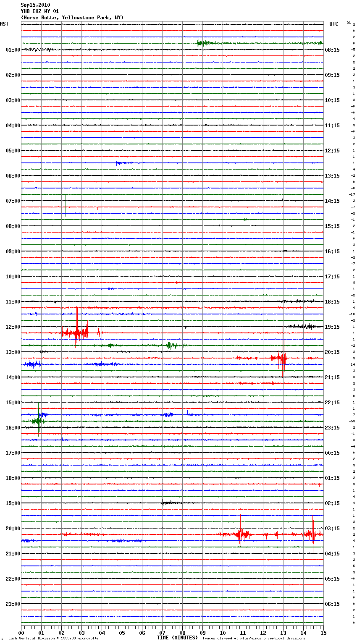
Task: Click the 05:00 MST time label
Action: pyautogui.click(x=13, y=151)
